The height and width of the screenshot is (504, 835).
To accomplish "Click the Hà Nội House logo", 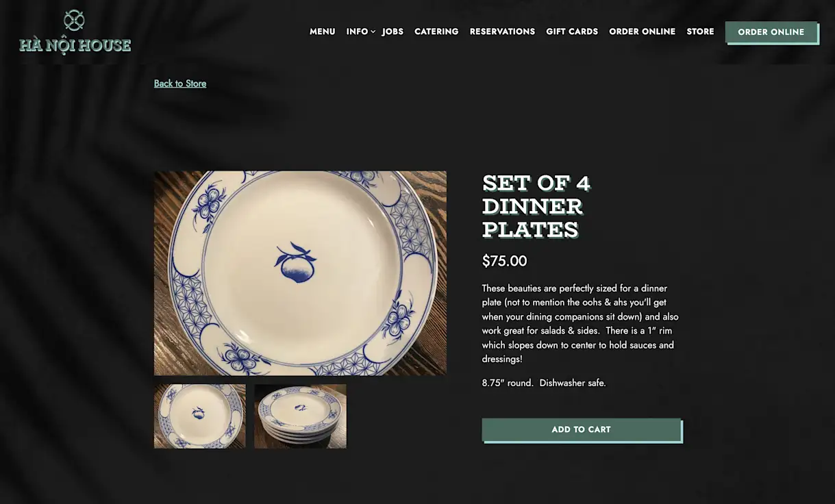I will coord(75,32).
